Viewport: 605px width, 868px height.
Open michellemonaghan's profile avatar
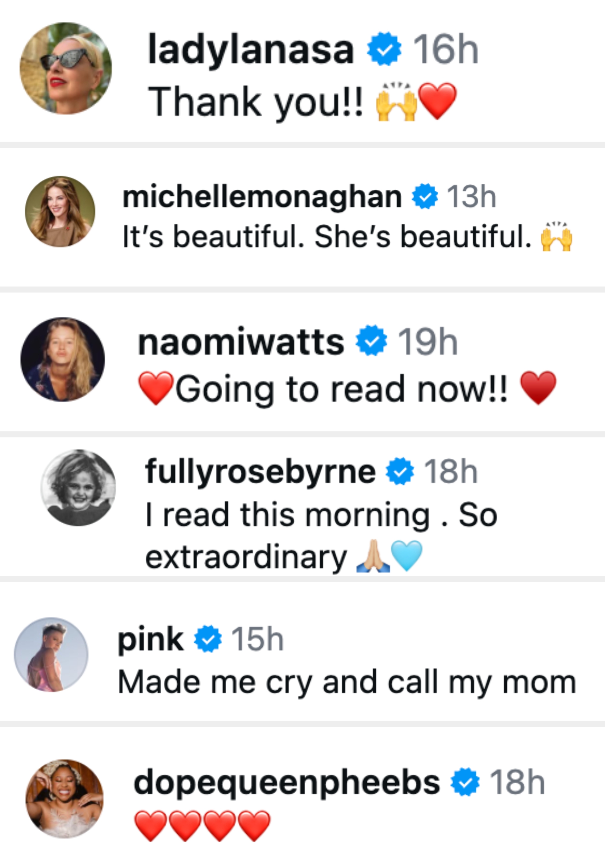point(60,211)
